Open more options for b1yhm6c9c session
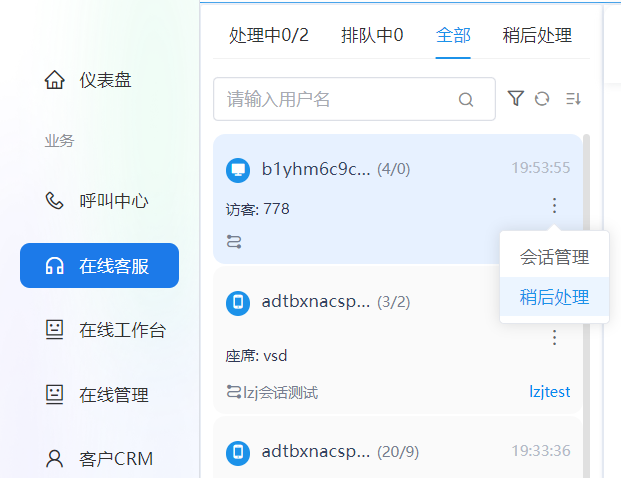The width and height of the screenshot is (621, 478). click(x=554, y=206)
